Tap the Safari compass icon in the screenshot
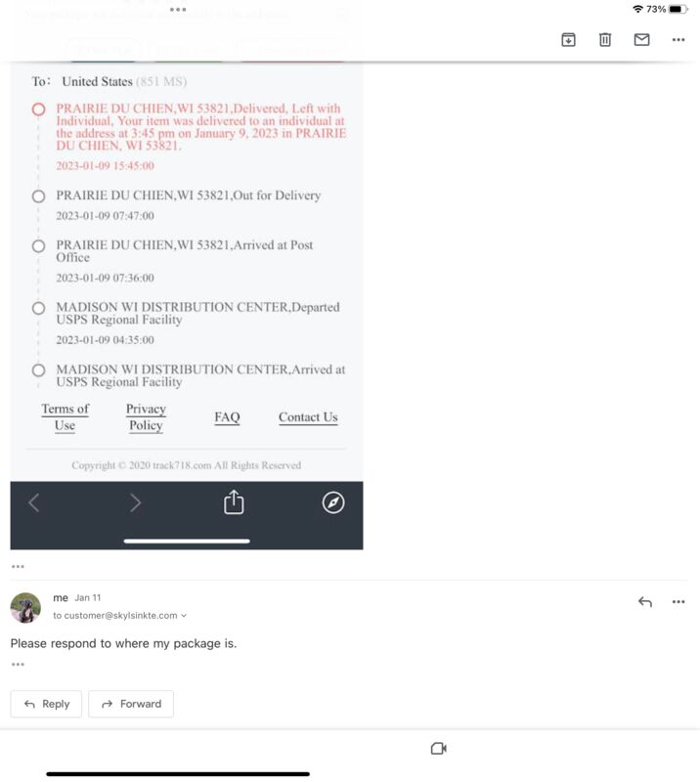Image resolution: width=700 pixels, height=782 pixels. 333,502
